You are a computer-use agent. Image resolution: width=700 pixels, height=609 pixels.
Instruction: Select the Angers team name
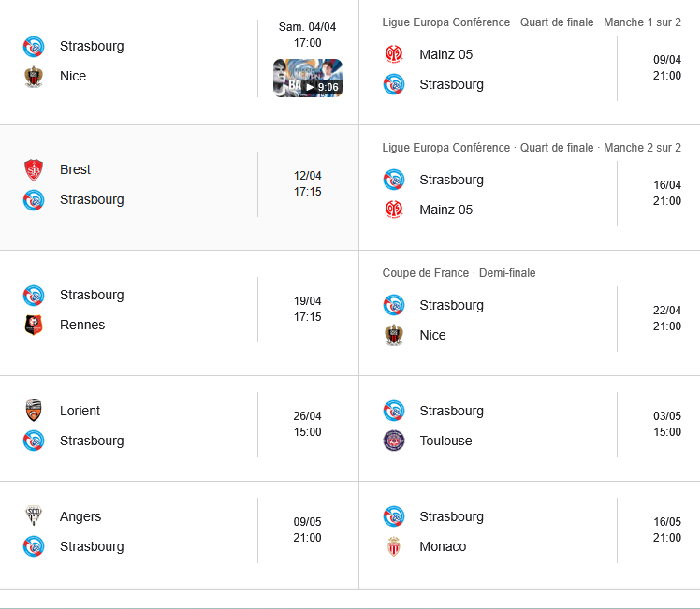(80, 516)
